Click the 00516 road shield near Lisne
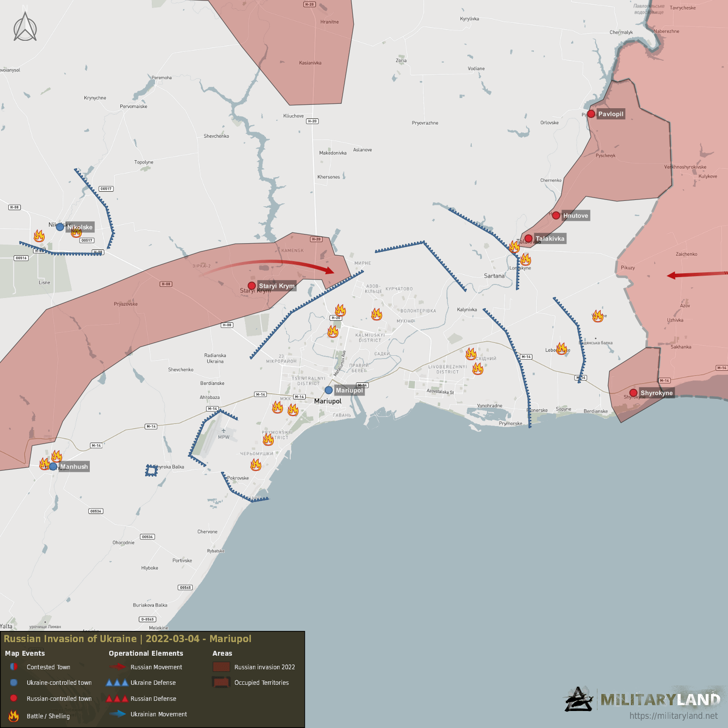 tap(21, 258)
